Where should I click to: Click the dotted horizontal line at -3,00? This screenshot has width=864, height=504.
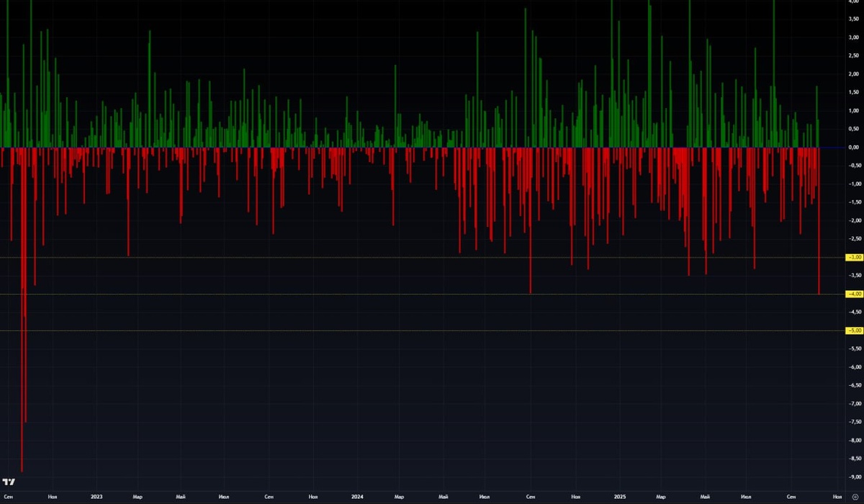click(423, 257)
